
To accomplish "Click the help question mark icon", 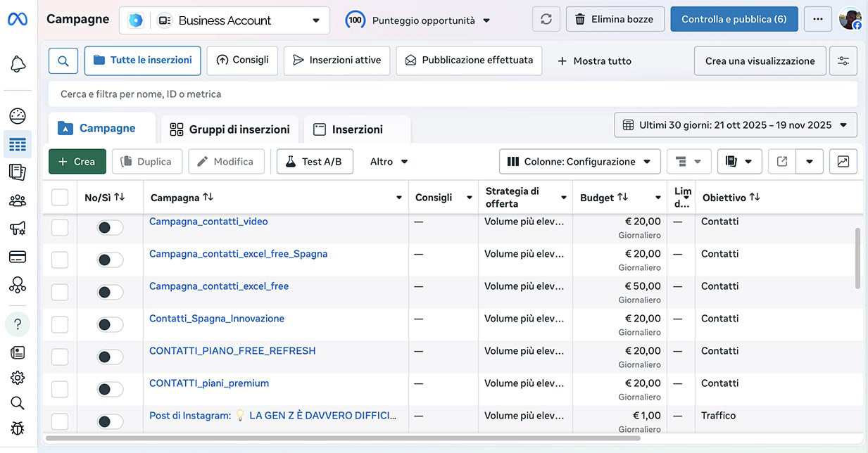I will (18, 324).
